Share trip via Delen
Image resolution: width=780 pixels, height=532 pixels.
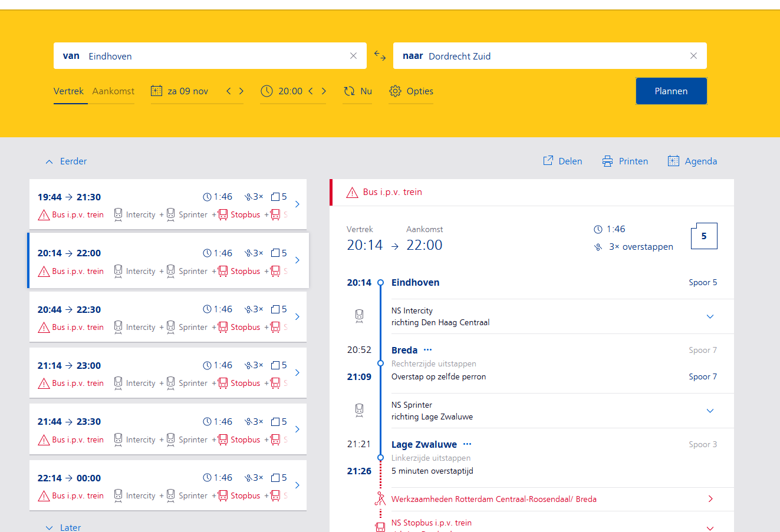pos(562,161)
